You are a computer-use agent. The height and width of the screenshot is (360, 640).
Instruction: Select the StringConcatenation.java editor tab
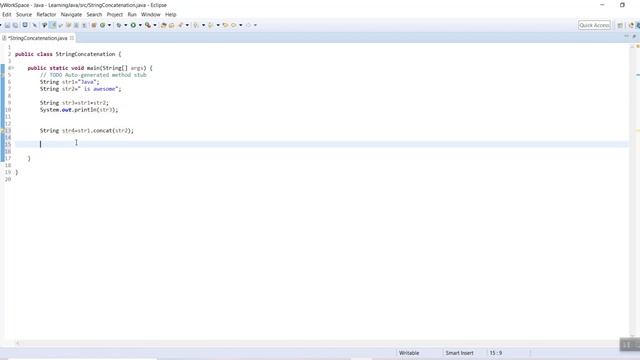point(38,38)
